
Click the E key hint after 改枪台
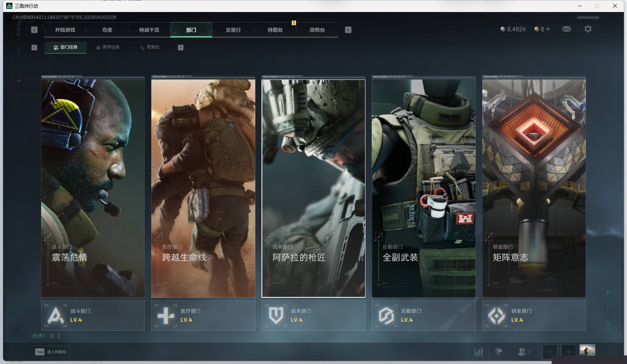348,30
